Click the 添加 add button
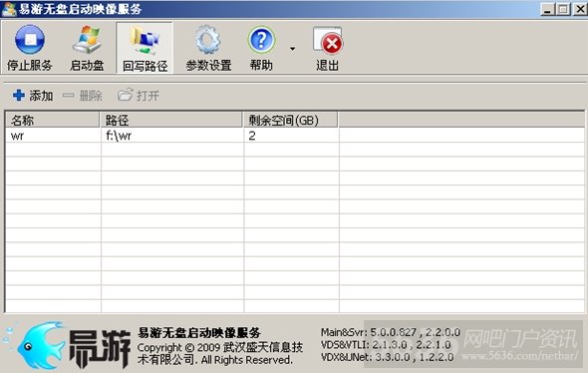 33,96
